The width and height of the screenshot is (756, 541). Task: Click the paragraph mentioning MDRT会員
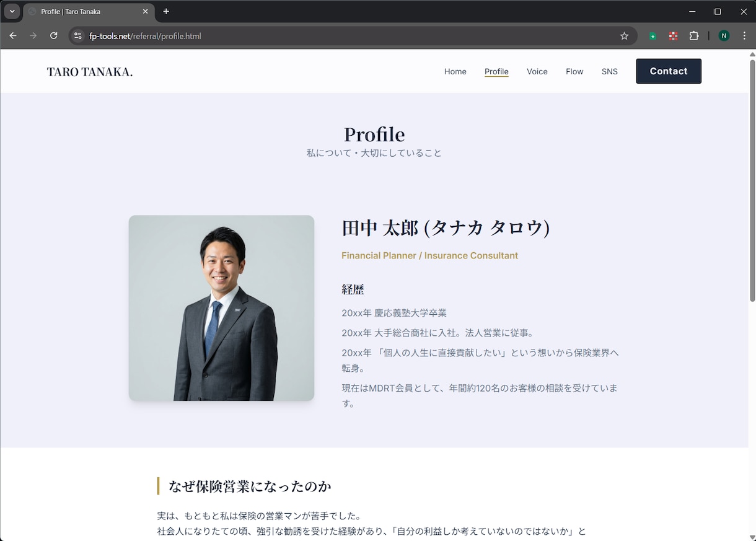click(x=480, y=395)
